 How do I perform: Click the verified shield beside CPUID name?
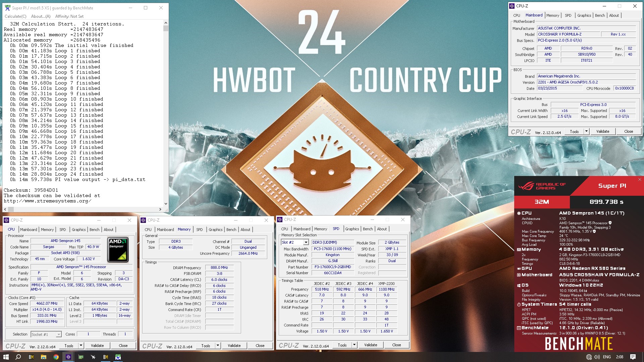[x=610, y=223]
